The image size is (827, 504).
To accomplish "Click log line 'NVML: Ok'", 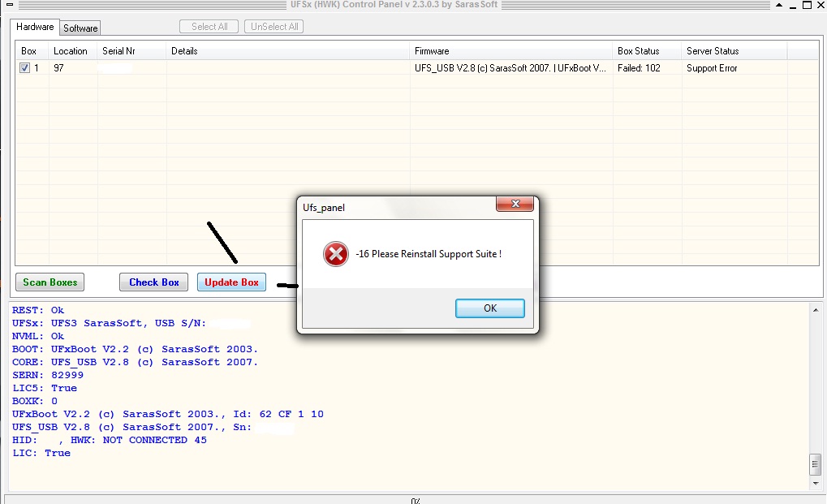I will coord(38,336).
